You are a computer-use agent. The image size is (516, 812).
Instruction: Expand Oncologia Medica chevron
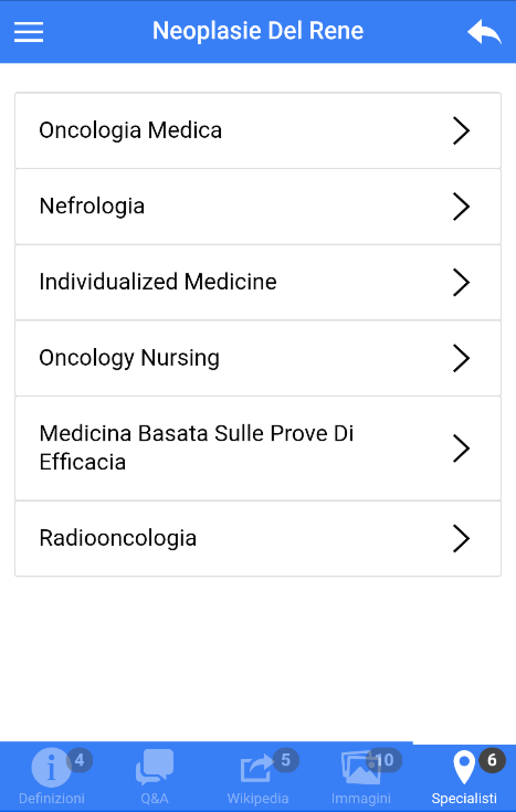pos(461,131)
